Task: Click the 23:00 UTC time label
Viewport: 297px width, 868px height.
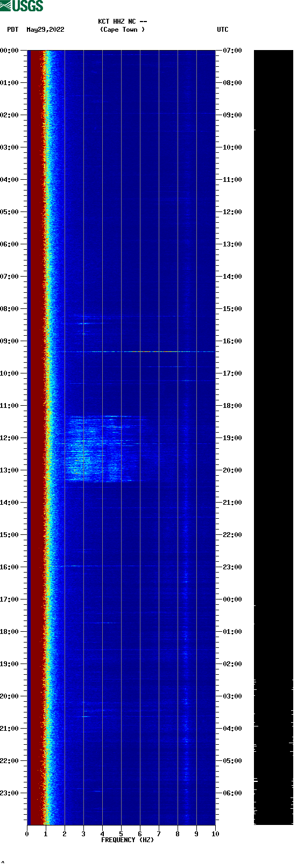Action: [232, 567]
